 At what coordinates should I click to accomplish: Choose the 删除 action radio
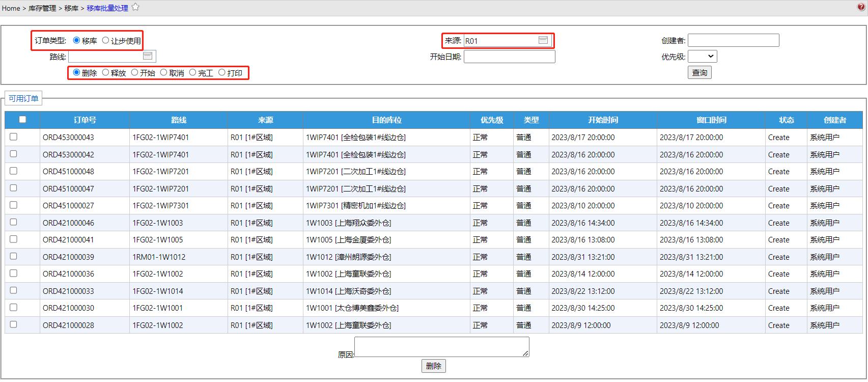click(76, 72)
